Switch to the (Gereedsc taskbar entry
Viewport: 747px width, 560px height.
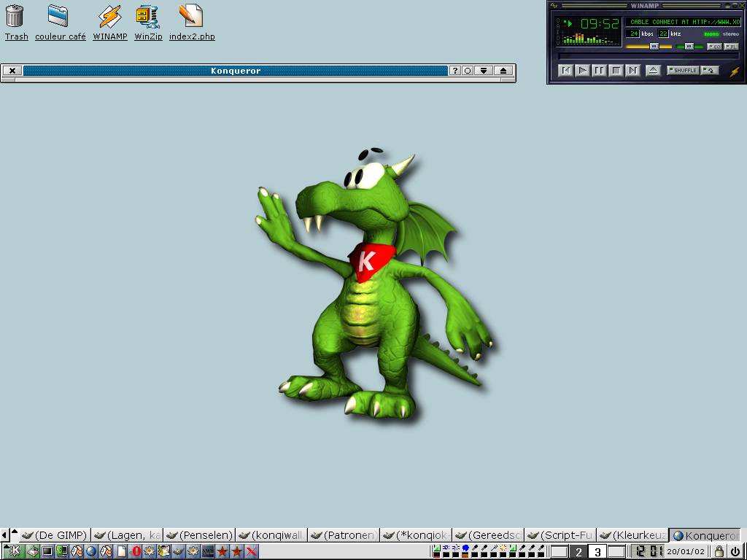point(489,535)
